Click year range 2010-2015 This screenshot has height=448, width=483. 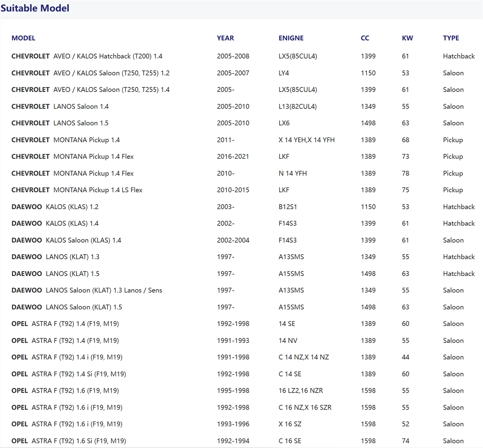coord(233,190)
